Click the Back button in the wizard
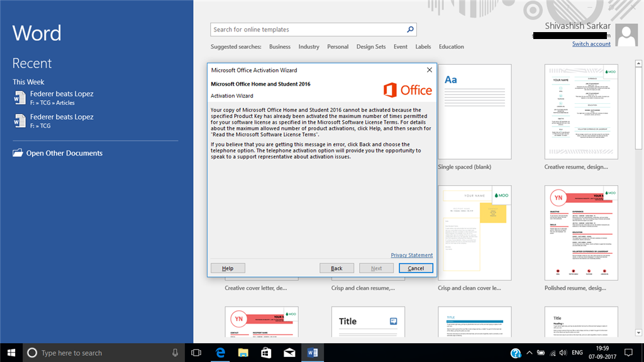This screenshot has width=644, height=362. [x=337, y=268]
